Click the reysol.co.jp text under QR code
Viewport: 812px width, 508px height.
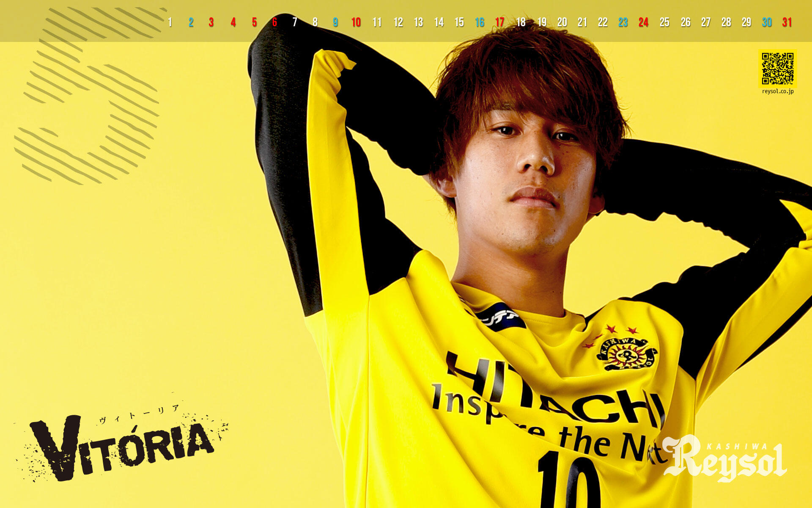coord(778,91)
